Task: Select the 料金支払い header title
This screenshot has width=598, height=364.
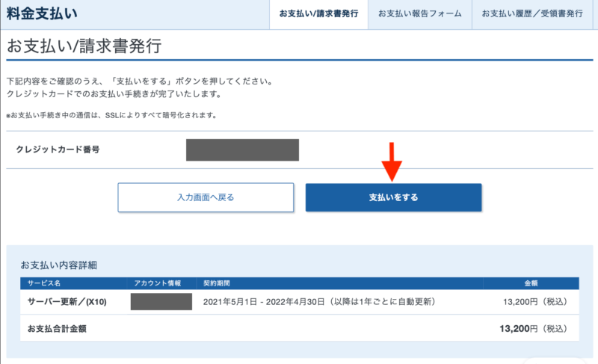Action: [x=42, y=13]
